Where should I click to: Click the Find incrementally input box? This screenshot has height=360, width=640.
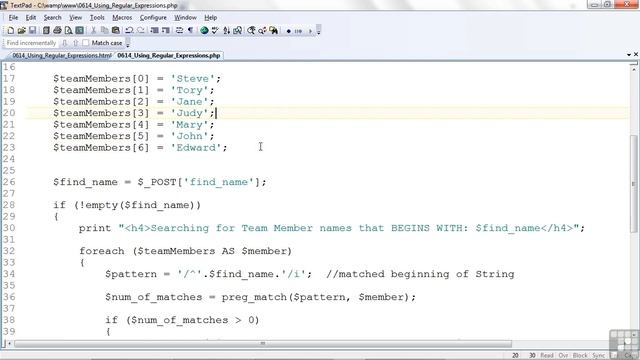[x=31, y=43]
